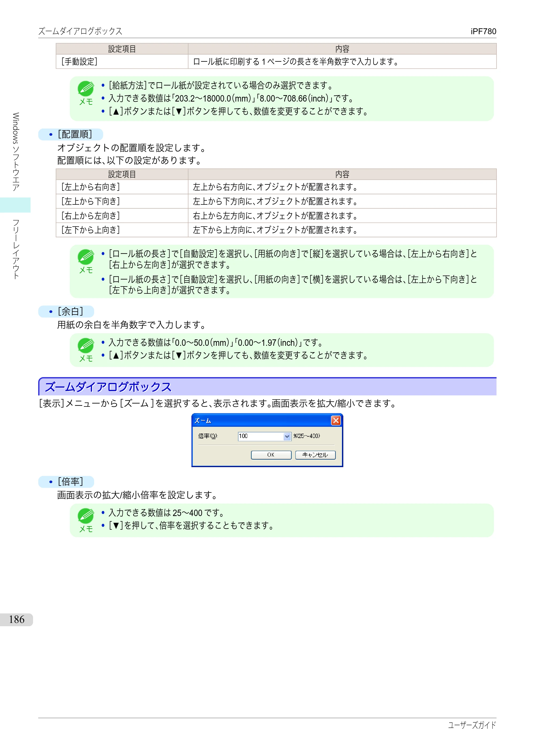The image size is (535, 756).
Task: Click the Windows ソフトウエア side tab
Action: point(16,152)
